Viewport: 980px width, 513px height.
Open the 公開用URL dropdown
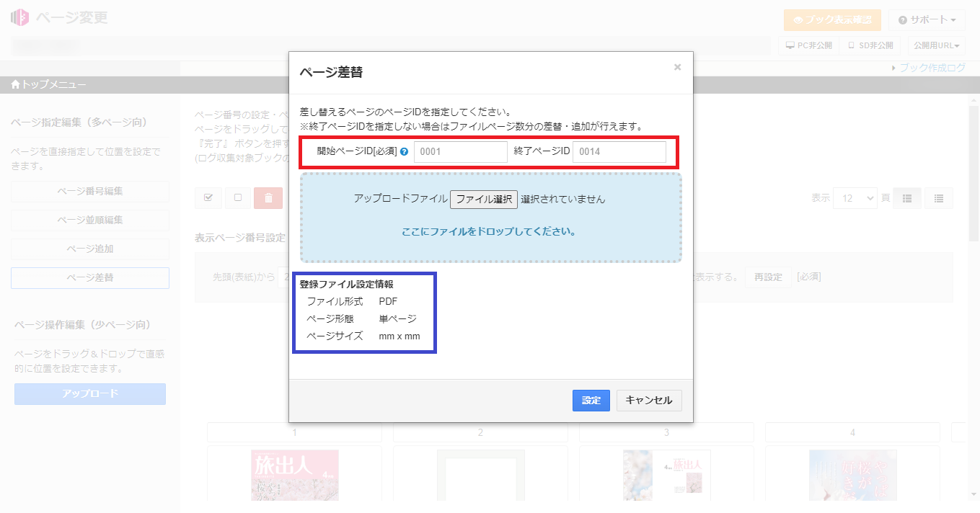tap(937, 45)
